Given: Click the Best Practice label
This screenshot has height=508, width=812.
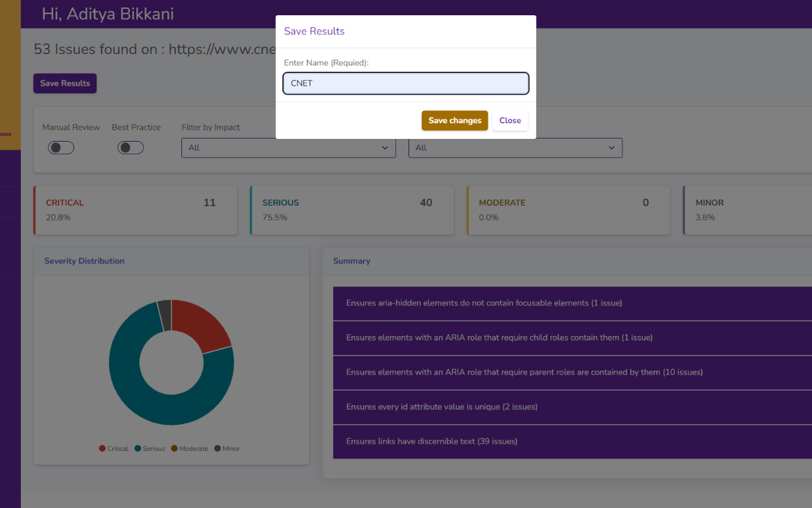Looking at the screenshot, I should 136,127.
